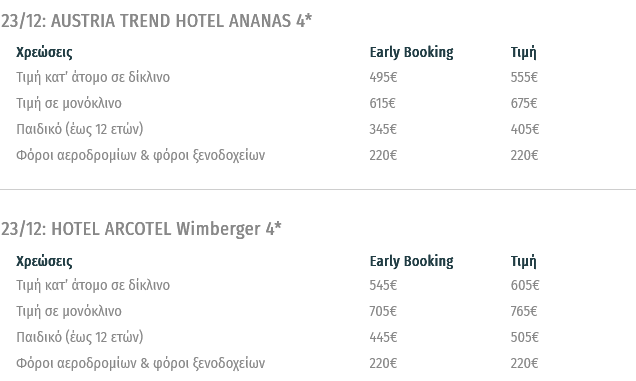
Task: Select the Ananas Φόροι αεροδρομίων row label
Action: [140, 155]
